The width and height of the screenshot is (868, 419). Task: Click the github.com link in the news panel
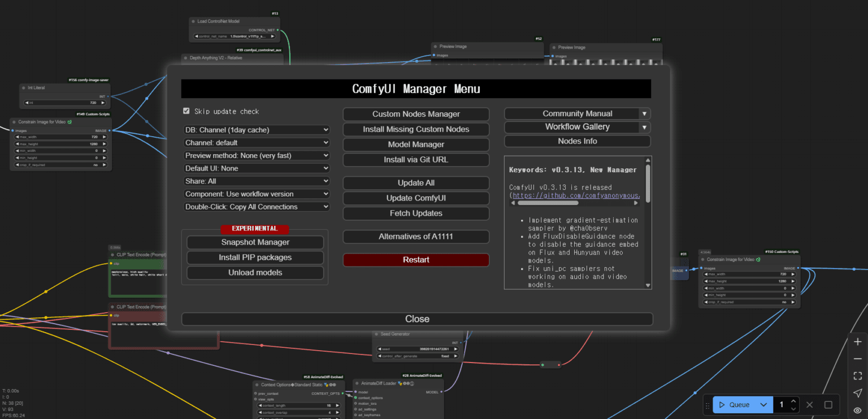(x=576, y=195)
